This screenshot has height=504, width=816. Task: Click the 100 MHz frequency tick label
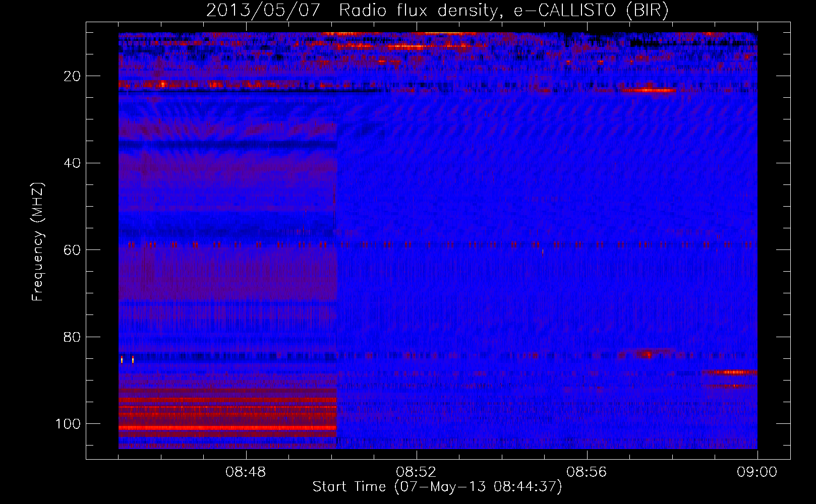coord(68,424)
